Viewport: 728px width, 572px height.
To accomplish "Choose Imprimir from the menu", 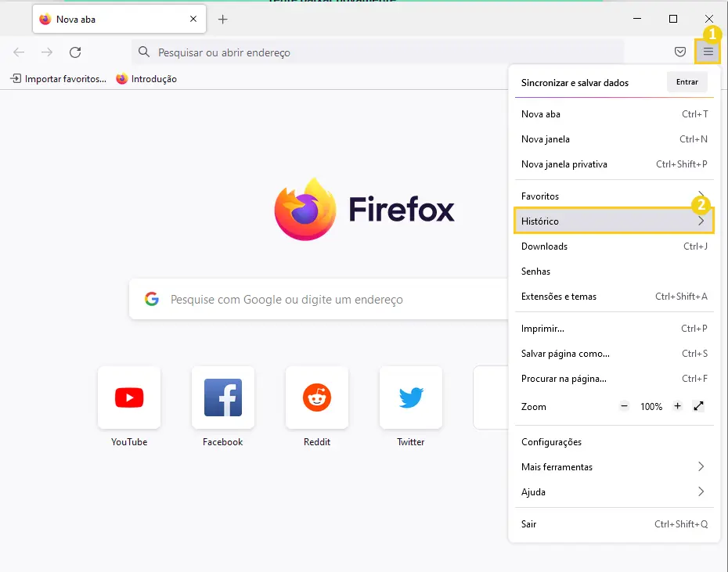I will pos(614,329).
